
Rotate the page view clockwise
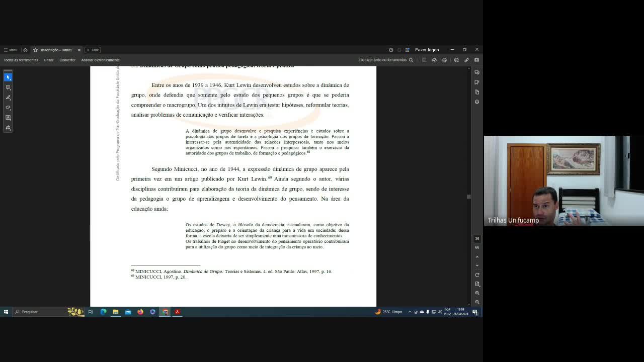(477, 275)
